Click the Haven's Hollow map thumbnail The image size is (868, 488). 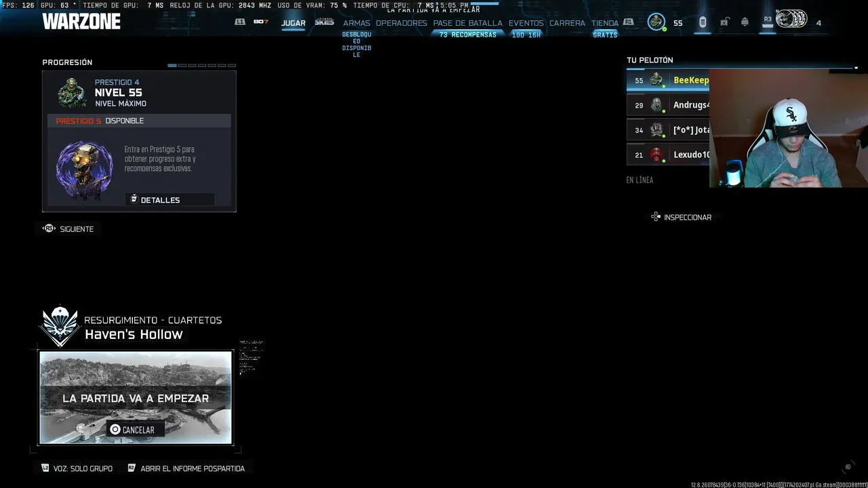click(136, 397)
